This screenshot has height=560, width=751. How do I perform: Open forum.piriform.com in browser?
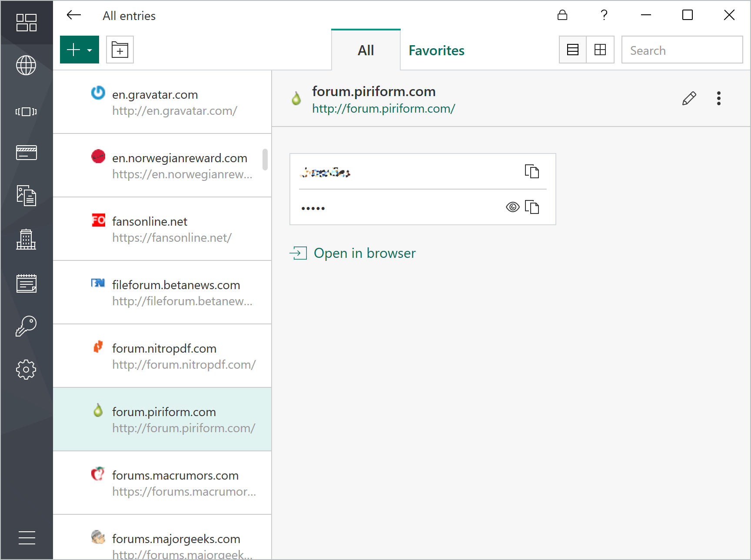click(365, 253)
